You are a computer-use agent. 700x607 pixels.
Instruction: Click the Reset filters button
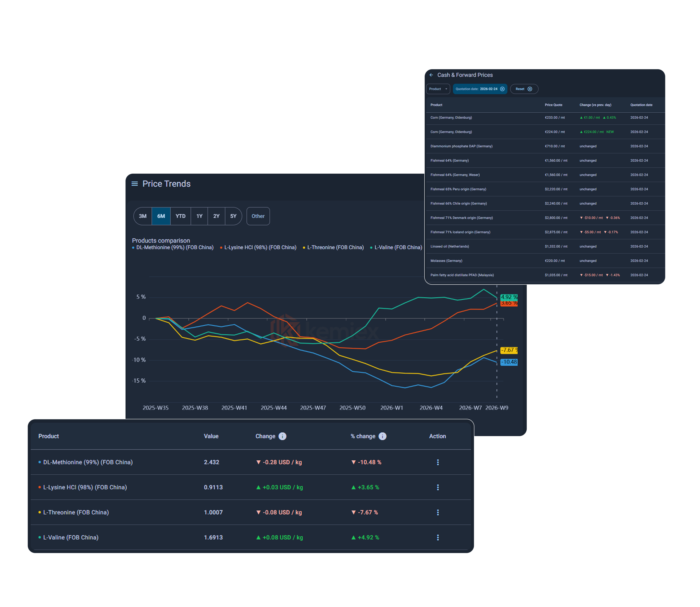tap(524, 89)
